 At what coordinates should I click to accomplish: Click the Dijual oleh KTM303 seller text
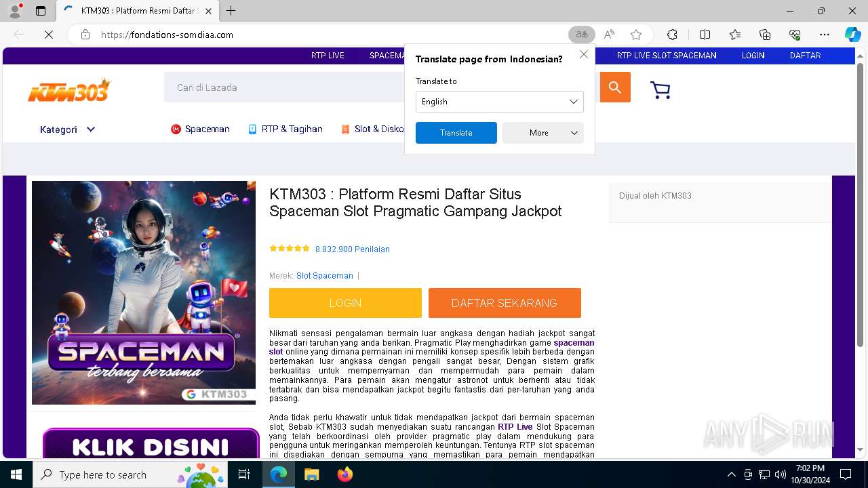pos(655,196)
